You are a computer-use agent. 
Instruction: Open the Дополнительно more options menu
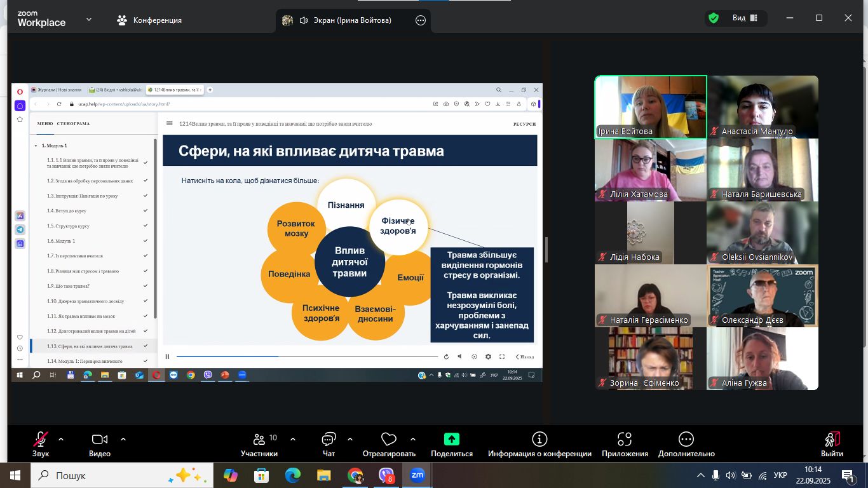pos(686,443)
